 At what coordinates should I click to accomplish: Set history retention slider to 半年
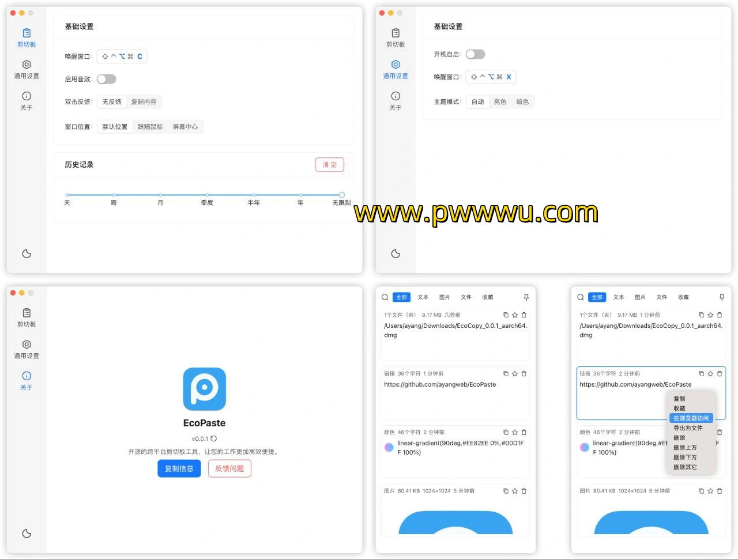[254, 195]
